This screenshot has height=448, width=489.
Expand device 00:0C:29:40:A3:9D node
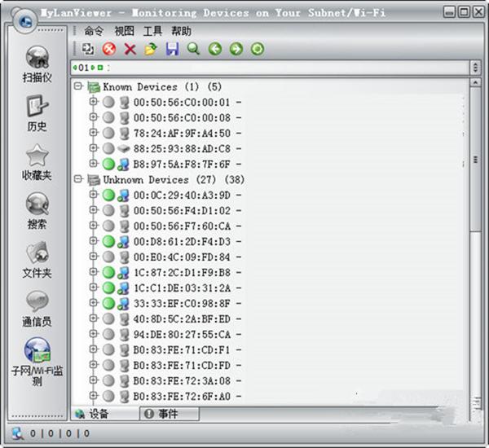click(93, 195)
